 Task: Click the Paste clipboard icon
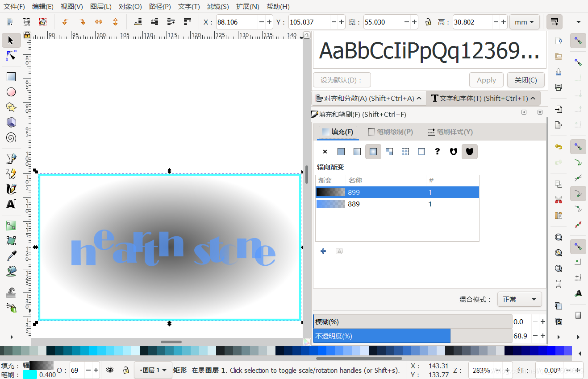point(559,215)
